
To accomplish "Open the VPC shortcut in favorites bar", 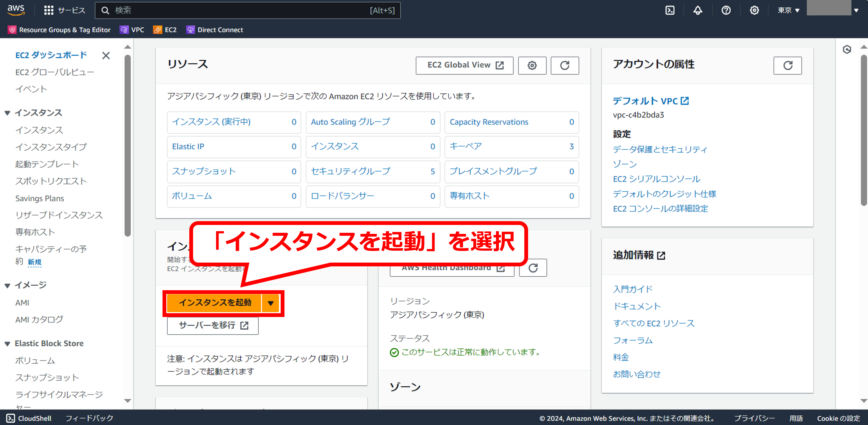I will tap(132, 30).
